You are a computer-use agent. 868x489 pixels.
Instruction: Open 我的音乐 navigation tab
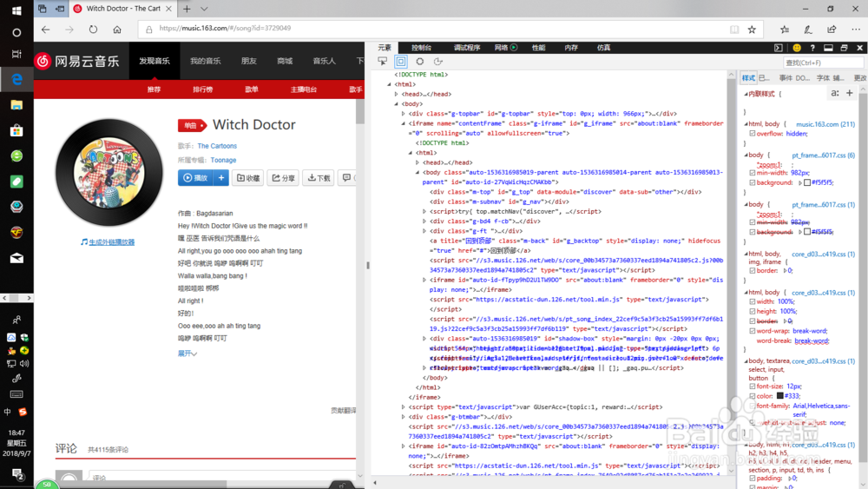(206, 61)
